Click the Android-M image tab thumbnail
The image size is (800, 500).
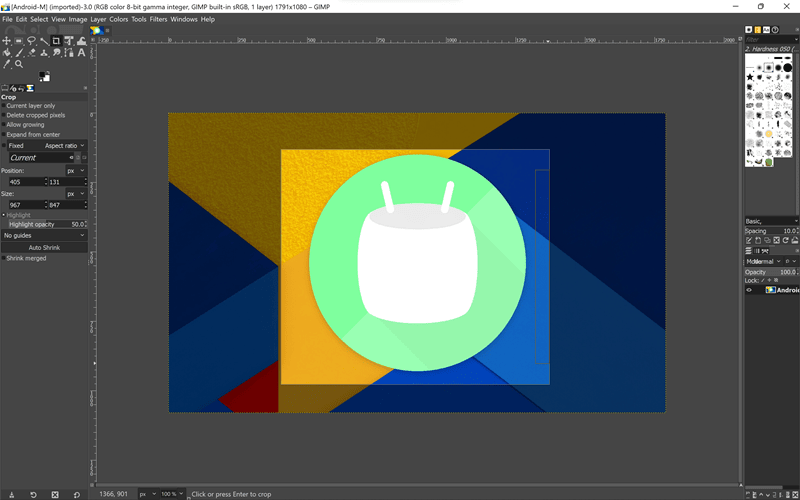(97, 31)
